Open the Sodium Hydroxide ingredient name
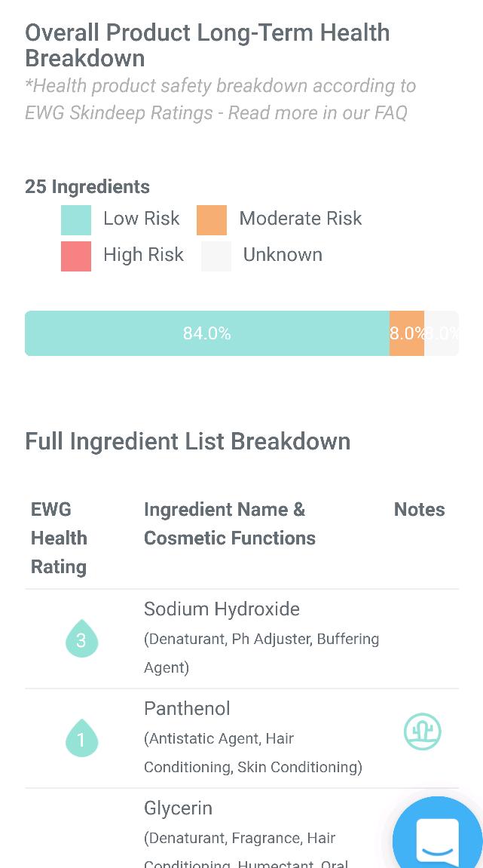 (222, 609)
